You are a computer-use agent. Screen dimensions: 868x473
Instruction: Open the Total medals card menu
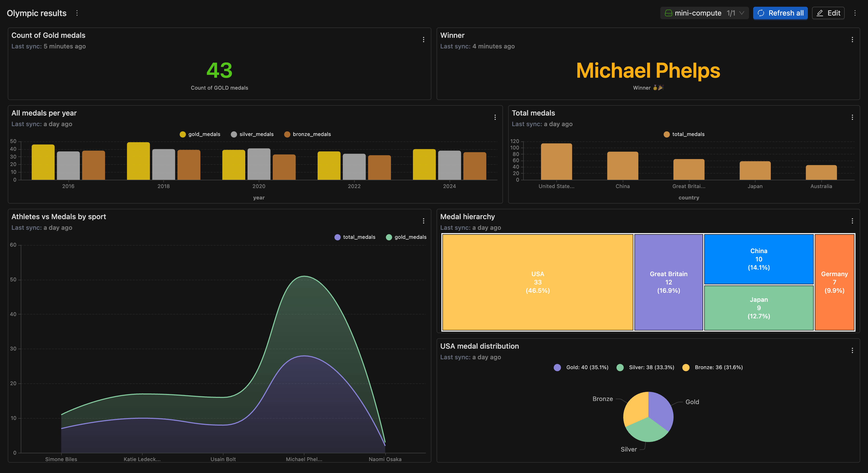coord(852,117)
